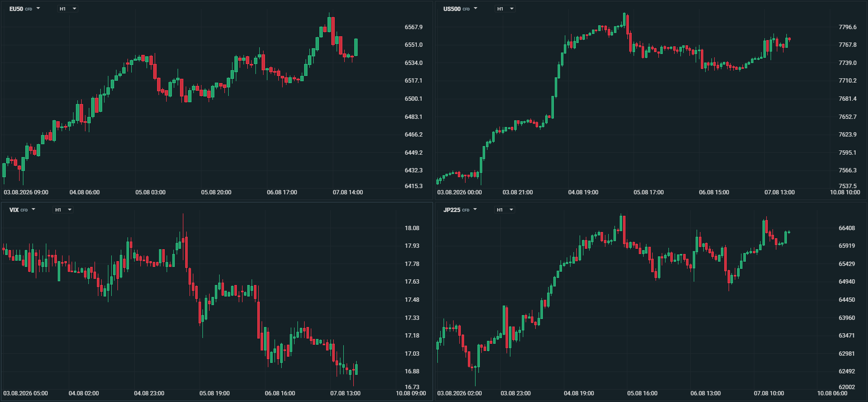Open the H1 timeframe dropdown on EU50 chart
Viewport: 868px width, 402px height.
[67, 9]
